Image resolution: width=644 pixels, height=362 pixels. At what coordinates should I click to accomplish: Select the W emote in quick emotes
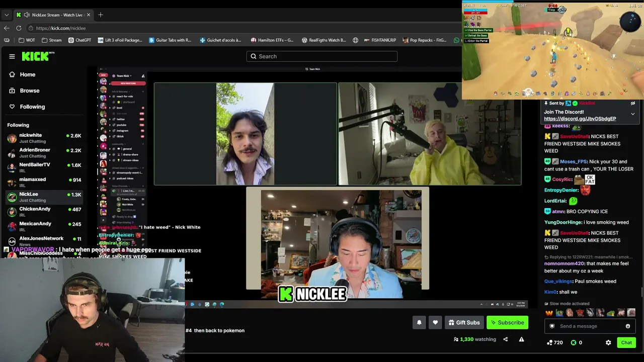tap(549, 313)
